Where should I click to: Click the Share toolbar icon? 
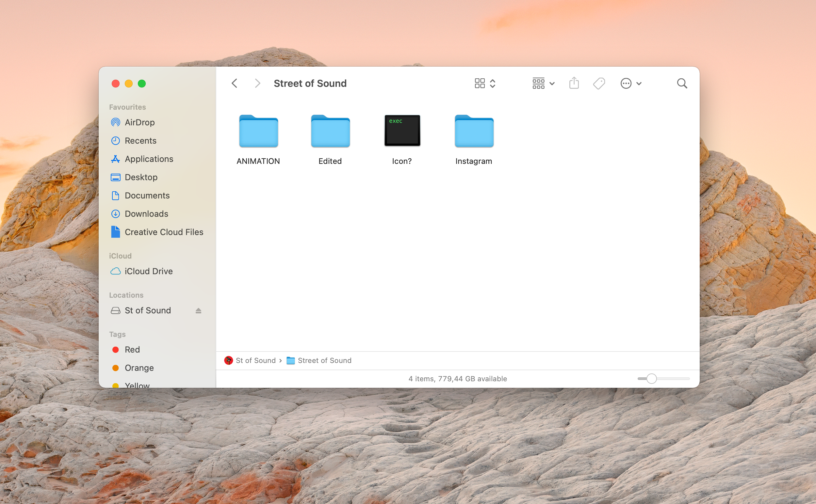pos(574,83)
